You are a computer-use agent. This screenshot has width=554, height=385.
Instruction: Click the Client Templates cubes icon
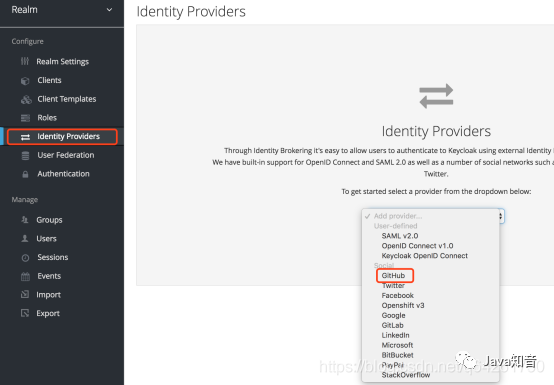26,100
